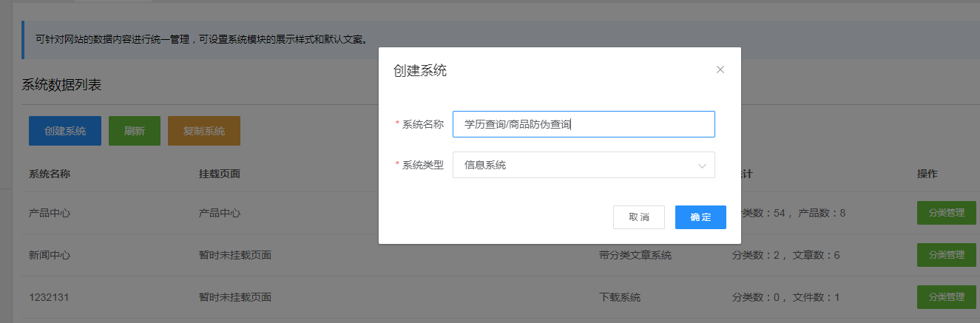Click 暂时未挂载页面 in the 新闻中心 row
Viewport: 980px width, 323px height.
(235, 255)
